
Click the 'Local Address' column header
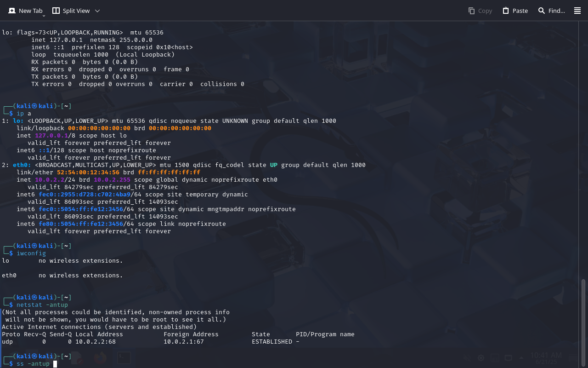[x=99, y=334]
